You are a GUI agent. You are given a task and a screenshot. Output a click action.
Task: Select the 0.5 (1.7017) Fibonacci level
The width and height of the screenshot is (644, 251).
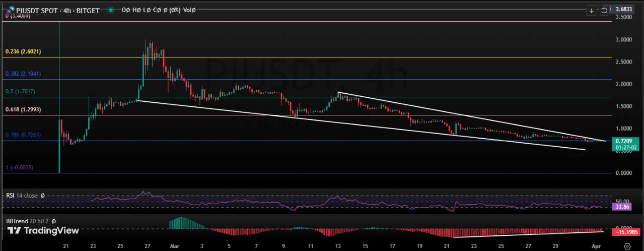(x=21, y=91)
